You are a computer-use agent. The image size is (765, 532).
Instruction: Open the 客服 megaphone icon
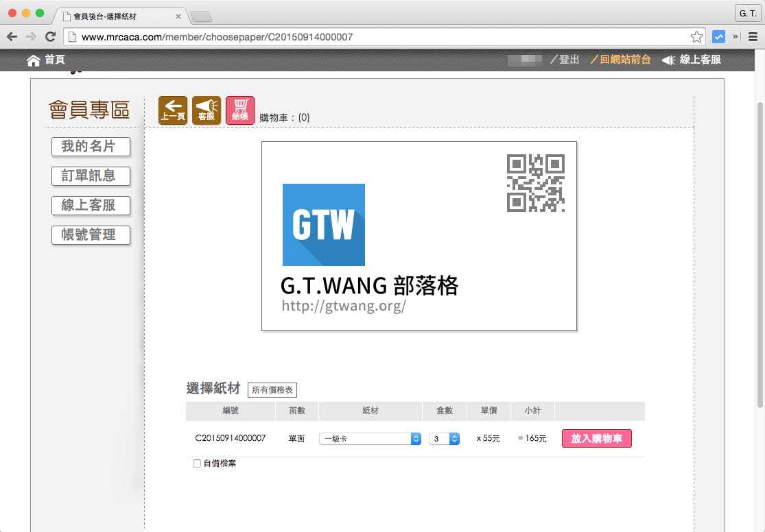(207, 110)
